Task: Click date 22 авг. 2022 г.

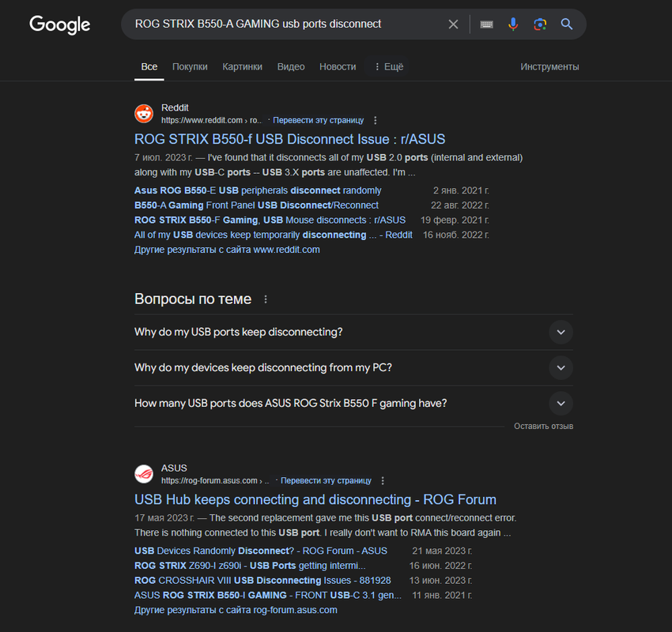Action: (460, 205)
